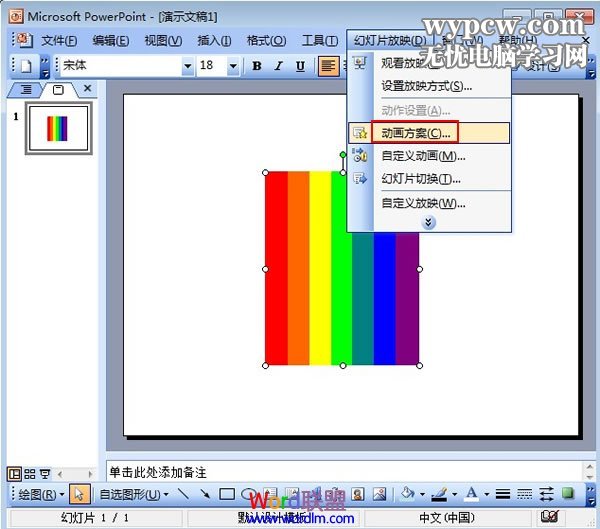This screenshot has width=600, height=529.
Task: Open the 编辑(E) menu
Action: 111,40
